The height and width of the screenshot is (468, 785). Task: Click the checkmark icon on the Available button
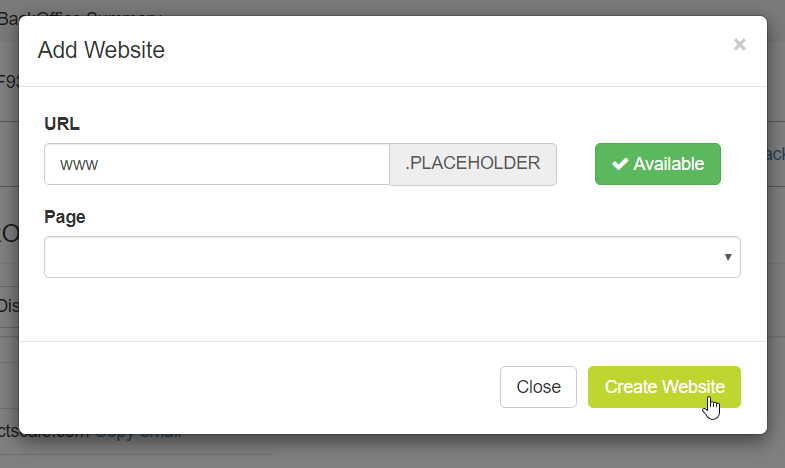click(620, 164)
